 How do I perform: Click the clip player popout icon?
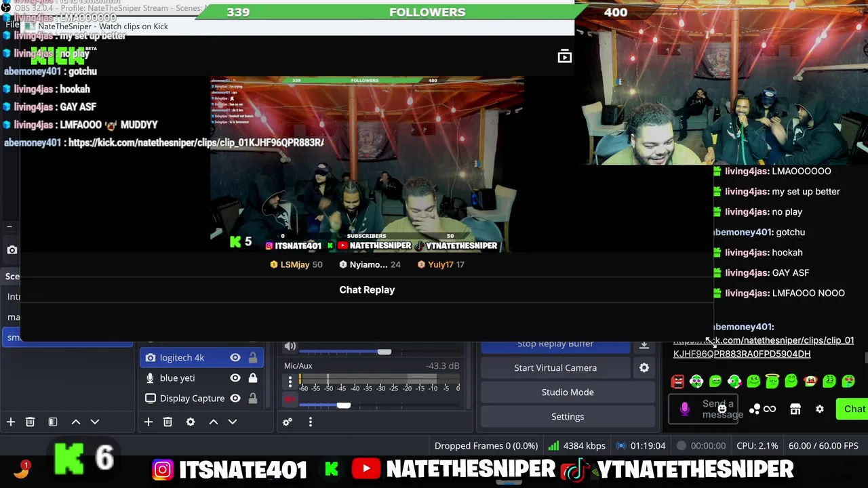(565, 57)
